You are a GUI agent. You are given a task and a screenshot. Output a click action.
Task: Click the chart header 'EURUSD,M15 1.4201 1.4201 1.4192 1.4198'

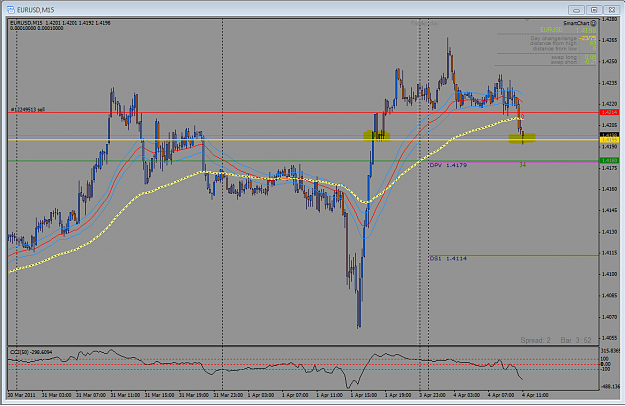pyautogui.click(x=60, y=23)
